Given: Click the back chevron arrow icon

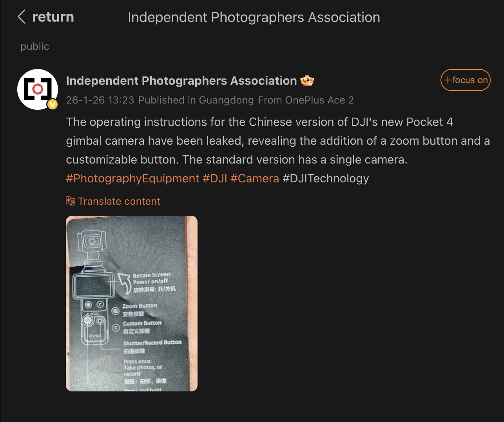Looking at the screenshot, I should (x=22, y=17).
